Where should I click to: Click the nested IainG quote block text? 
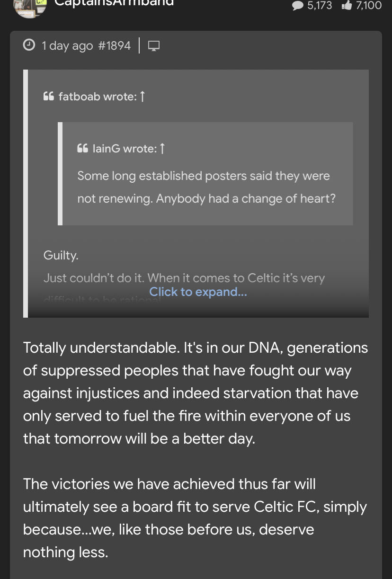coord(206,187)
